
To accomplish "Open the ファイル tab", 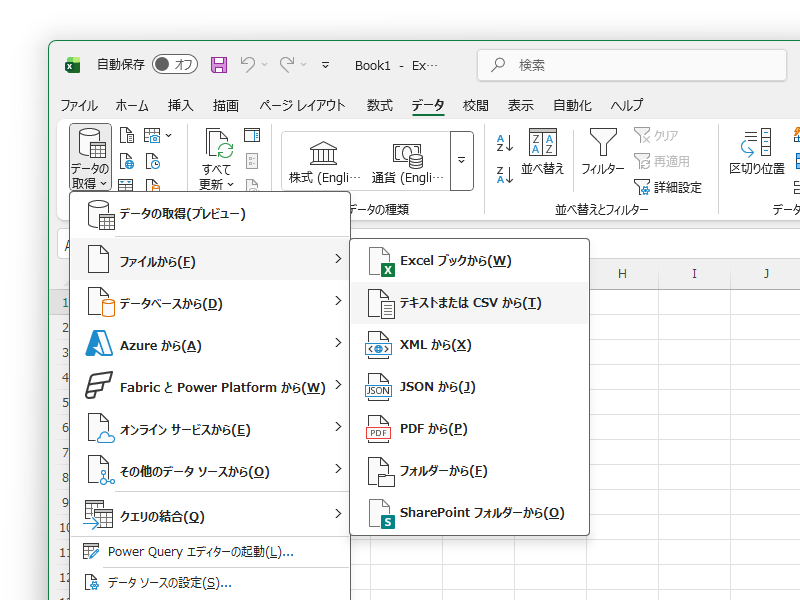I will (x=79, y=105).
